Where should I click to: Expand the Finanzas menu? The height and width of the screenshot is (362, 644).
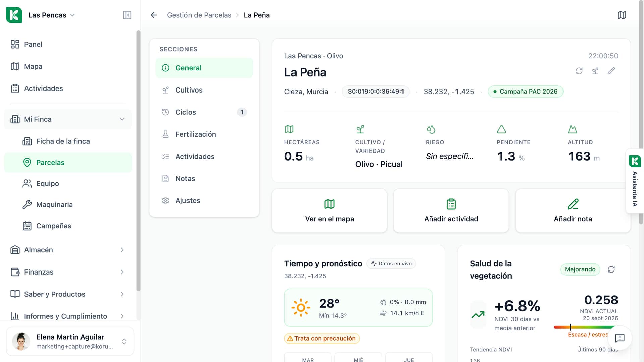coord(68,272)
